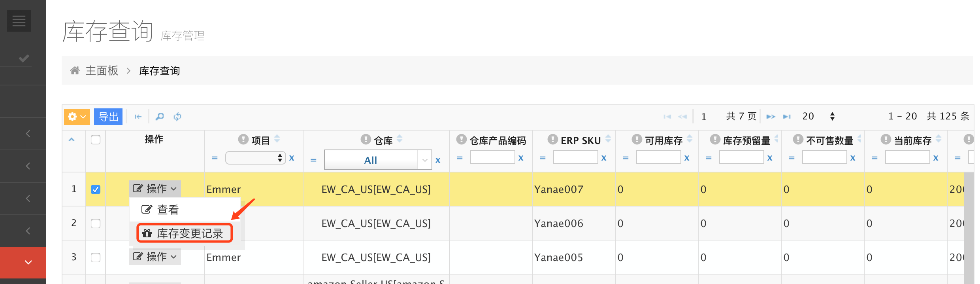Click the 导出 export button
980x284 pixels.
click(108, 117)
